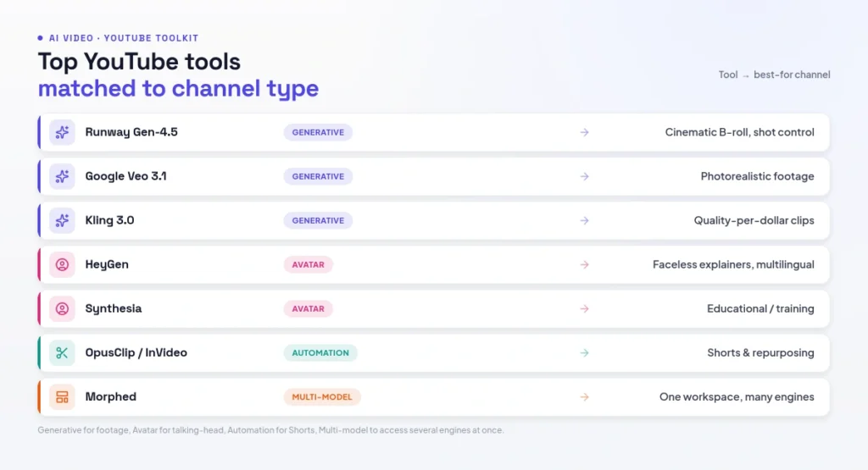
Task: Click the arrow in the Synthesia row
Action: pos(585,308)
